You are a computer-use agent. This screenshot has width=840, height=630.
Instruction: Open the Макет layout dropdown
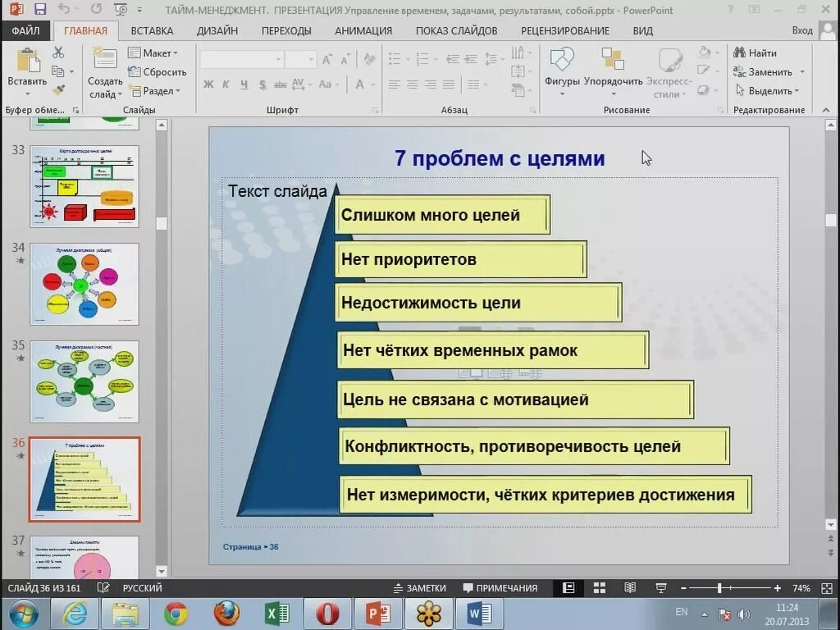(x=153, y=52)
